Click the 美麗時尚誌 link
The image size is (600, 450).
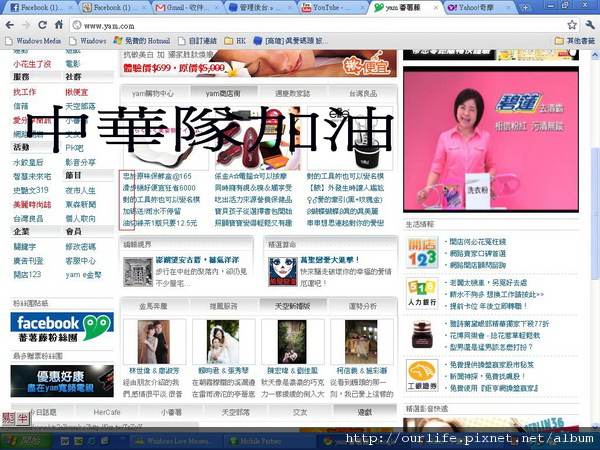pos(32,204)
